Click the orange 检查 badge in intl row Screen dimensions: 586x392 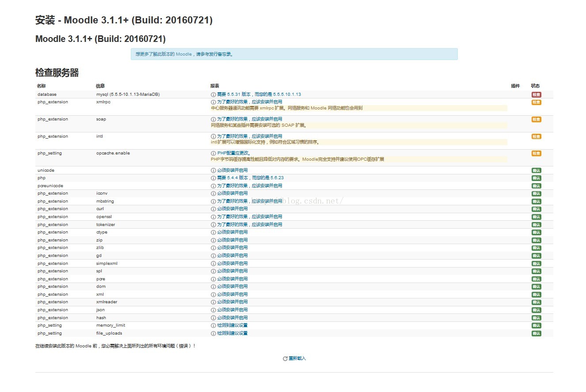coord(536,136)
